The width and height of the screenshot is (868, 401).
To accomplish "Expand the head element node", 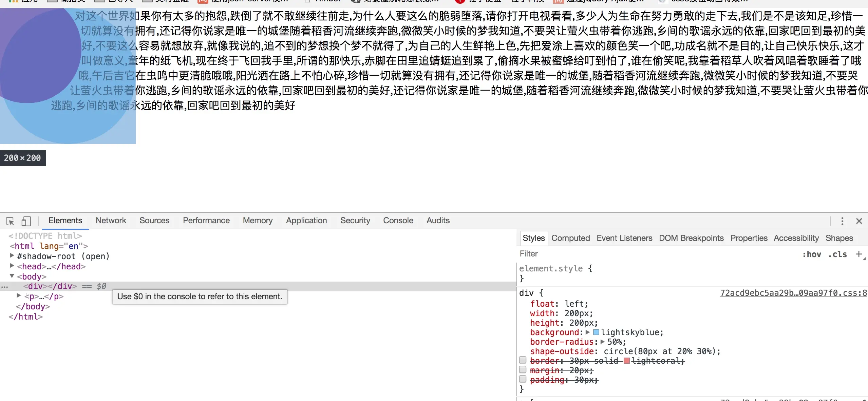I will 12,266.
